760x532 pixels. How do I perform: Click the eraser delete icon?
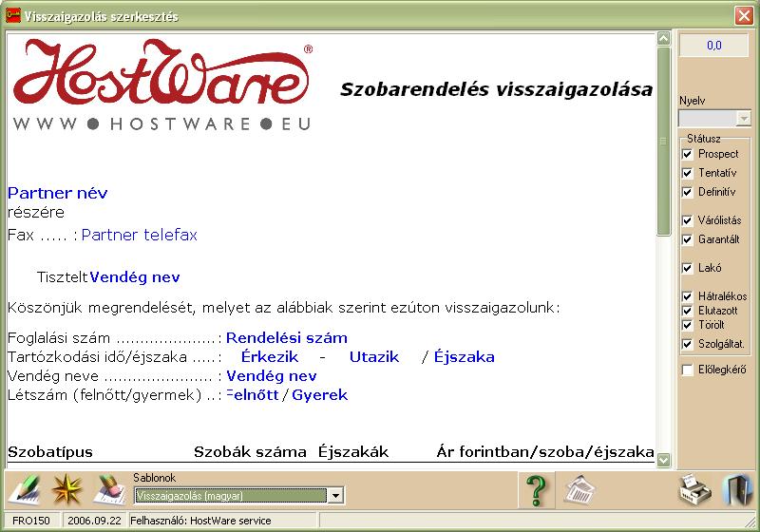[x=111, y=490]
